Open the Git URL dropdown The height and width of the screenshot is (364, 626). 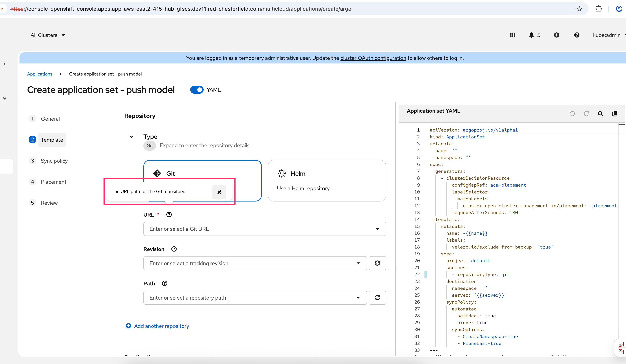click(377, 229)
